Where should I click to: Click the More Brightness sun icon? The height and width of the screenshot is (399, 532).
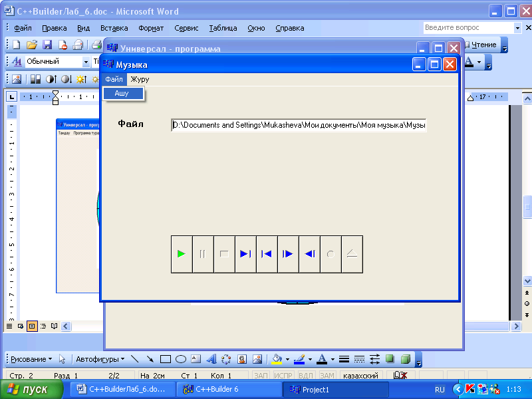81,79
